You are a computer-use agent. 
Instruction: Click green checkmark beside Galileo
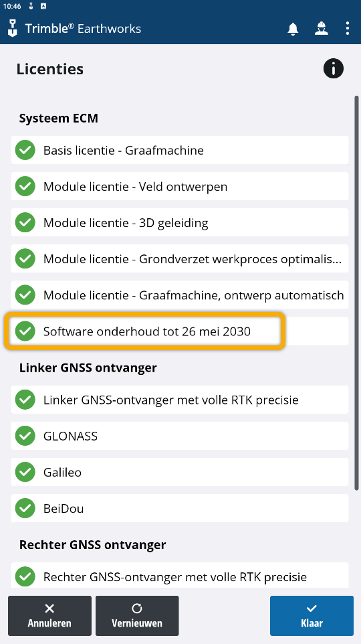coord(25,472)
